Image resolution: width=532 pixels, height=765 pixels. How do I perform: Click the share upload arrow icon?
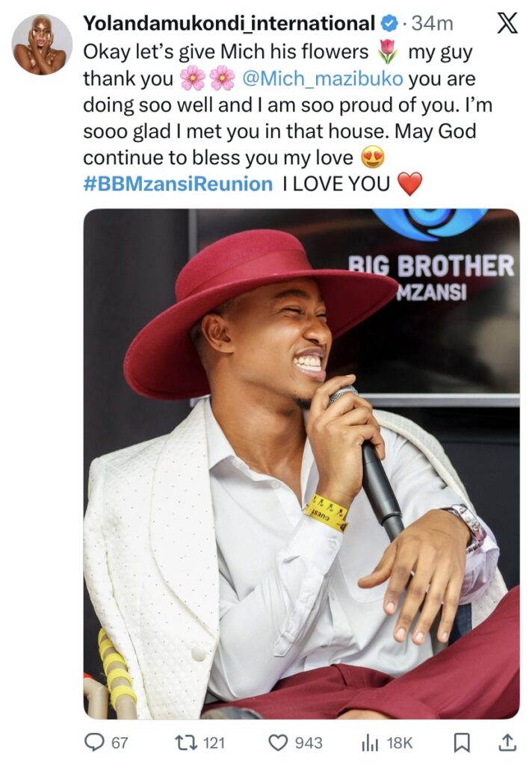(x=507, y=742)
